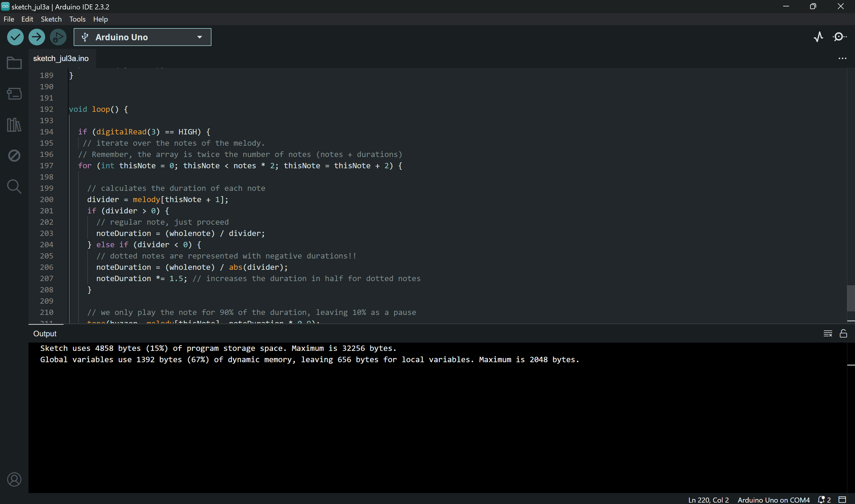
Task: Open the Search magnifier in sidebar
Action: (x=14, y=186)
